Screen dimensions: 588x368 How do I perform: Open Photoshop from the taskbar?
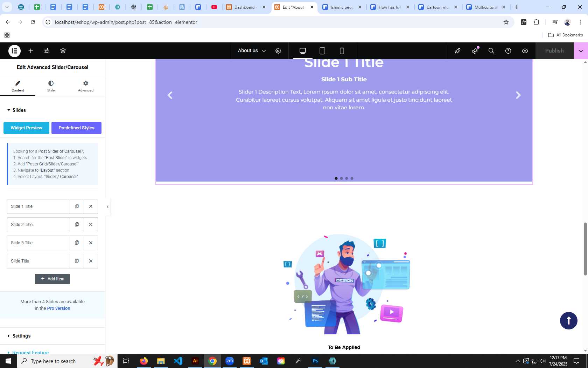(x=315, y=361)
